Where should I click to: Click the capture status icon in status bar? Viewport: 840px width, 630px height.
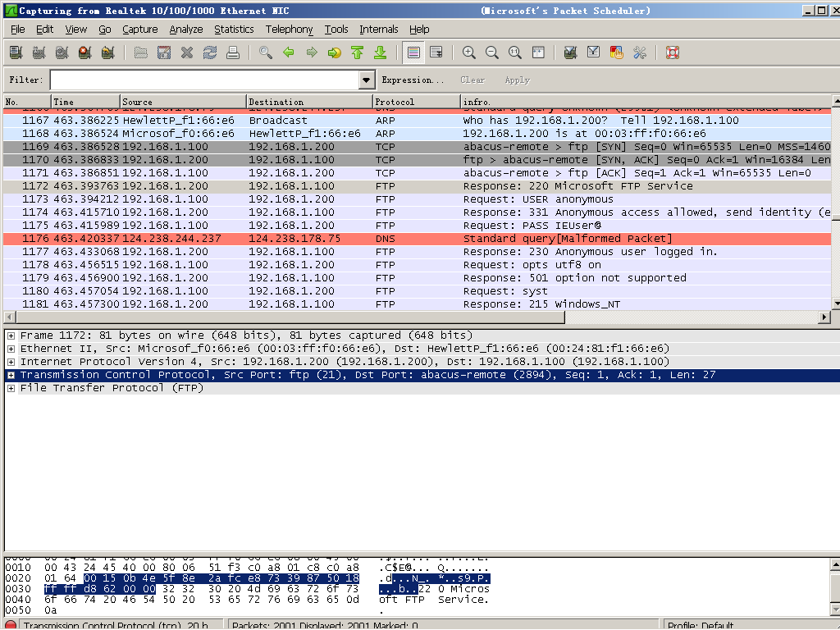[x=10, y=625]
